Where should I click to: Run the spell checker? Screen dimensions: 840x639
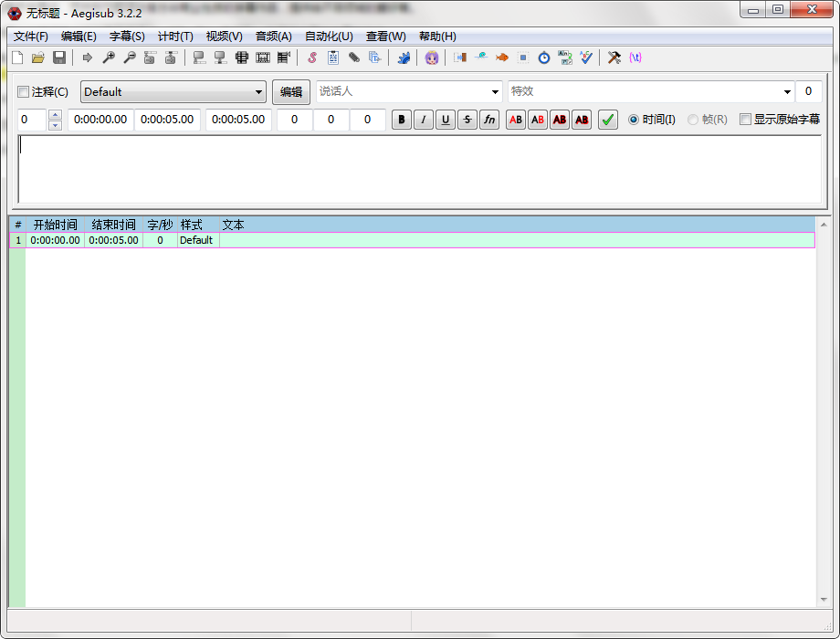tap(585, 58)
